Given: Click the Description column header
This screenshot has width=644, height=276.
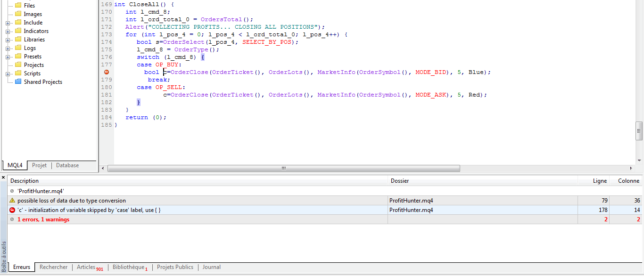Looking at the screenshot, I should [x=25, y=181].
